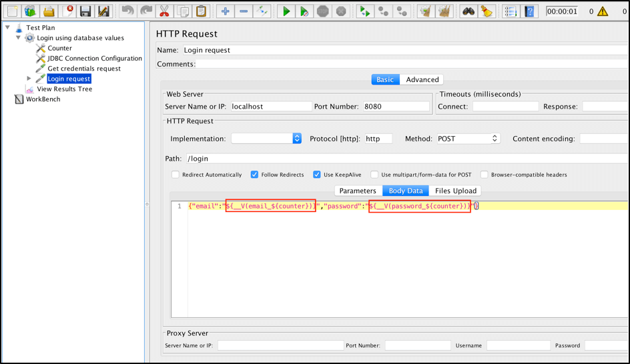630x364 pixels.
Task: Click the Proxy Server Port Number field
Action: [x=418, y=345]
